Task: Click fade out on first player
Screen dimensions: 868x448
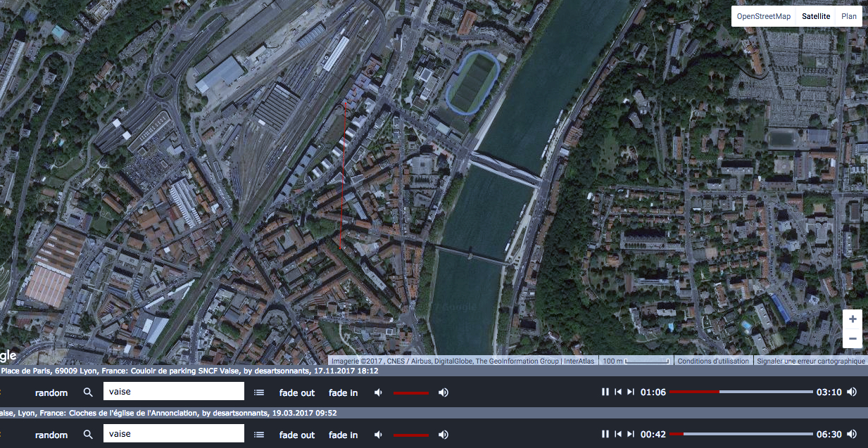Action: tap(297, 392)
